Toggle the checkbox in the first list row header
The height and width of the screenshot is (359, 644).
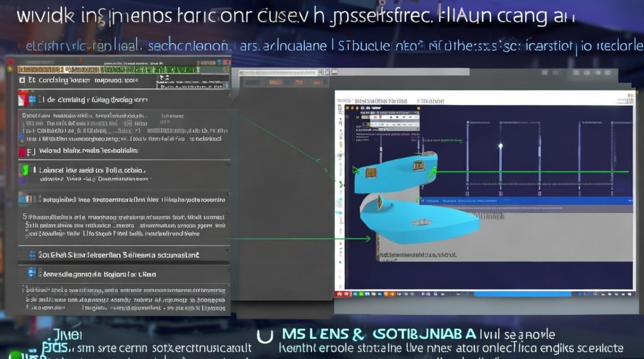coord(22,80)
